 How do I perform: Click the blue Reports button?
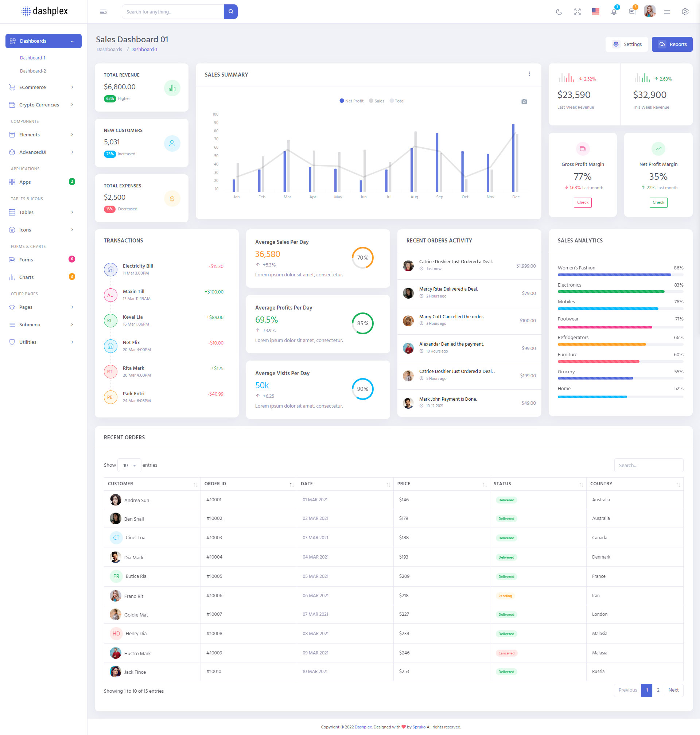pyautogui.click(x=672, y=44)
